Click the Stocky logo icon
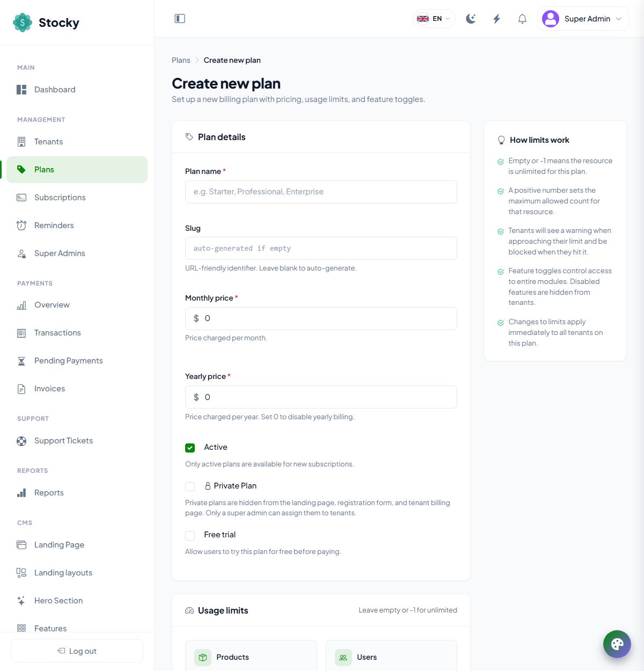 coord(23,23)
